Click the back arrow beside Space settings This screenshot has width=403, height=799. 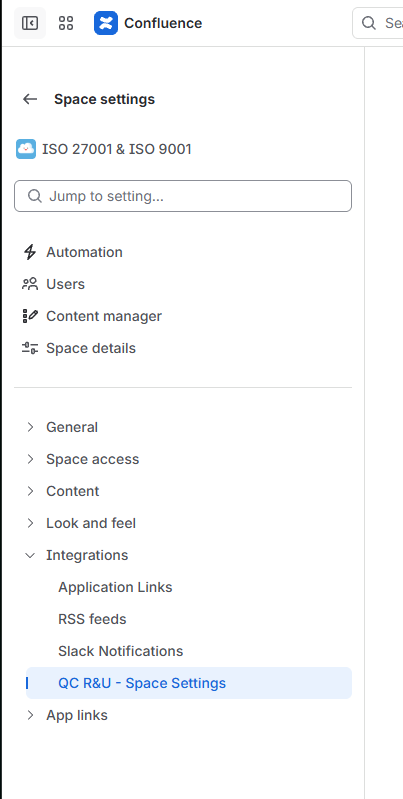click(x=30, y=99)
